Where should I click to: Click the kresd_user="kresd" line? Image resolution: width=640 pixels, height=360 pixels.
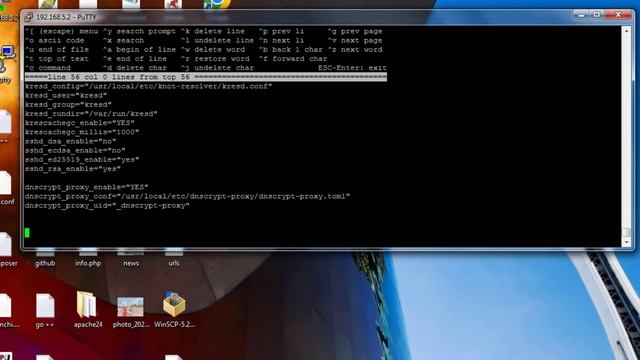tap(66, 95)
